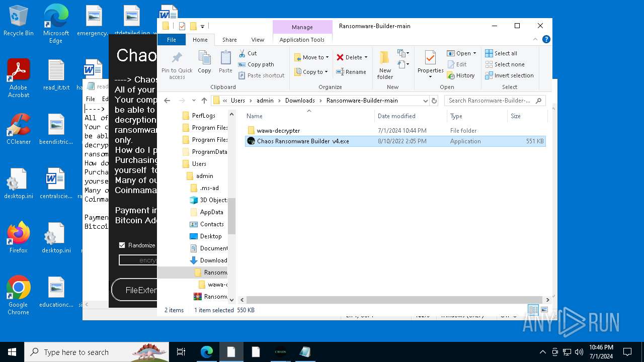Click Microsoft Edge taskbar icon
Viewport: 644px width, 362px height.
tap(207, 352)
